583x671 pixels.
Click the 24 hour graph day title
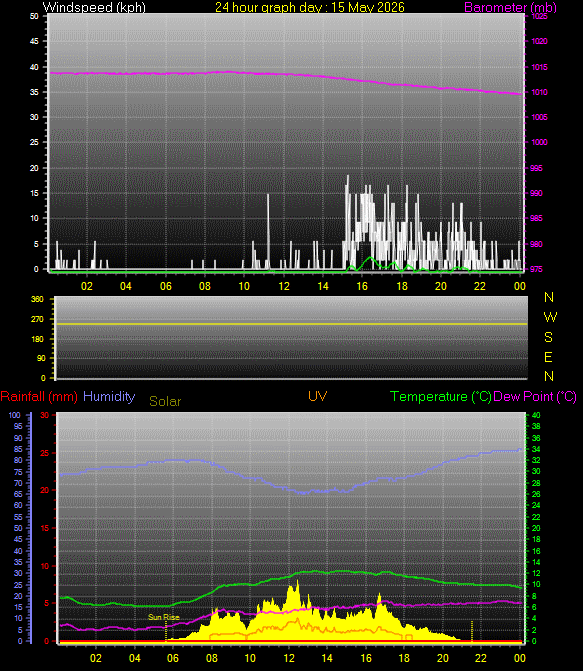[x=309, y=7]
